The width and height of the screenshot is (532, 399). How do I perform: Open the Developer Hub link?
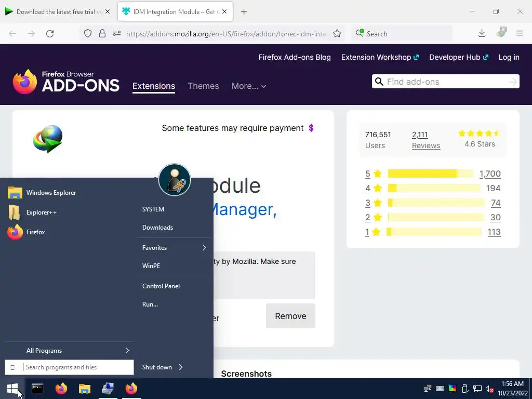point(459,57)
